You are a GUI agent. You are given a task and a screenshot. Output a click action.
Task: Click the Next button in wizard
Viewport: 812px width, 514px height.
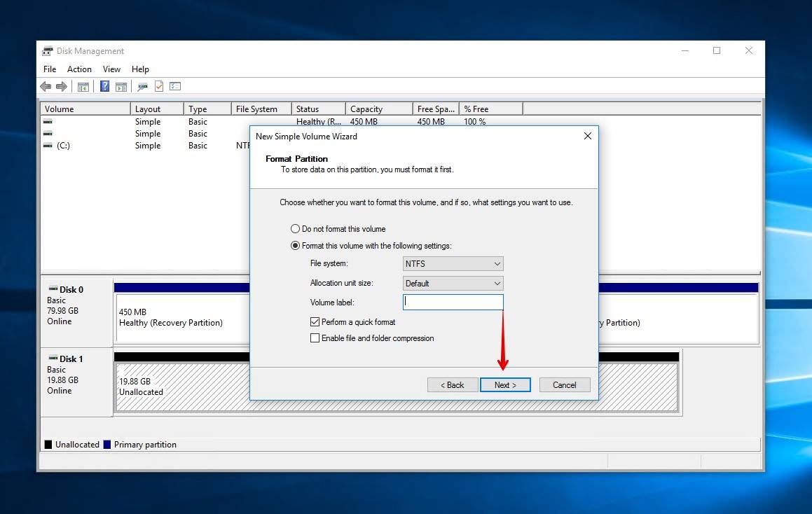pos(504,385)
